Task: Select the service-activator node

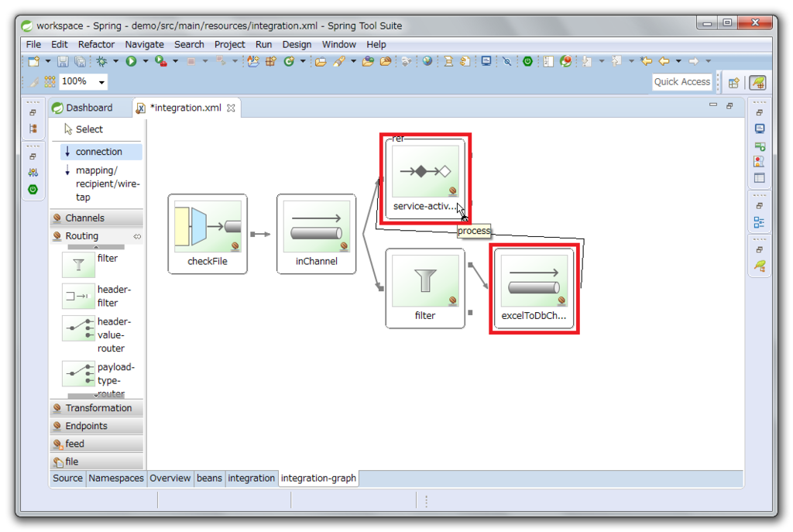Action: [425, 179]
